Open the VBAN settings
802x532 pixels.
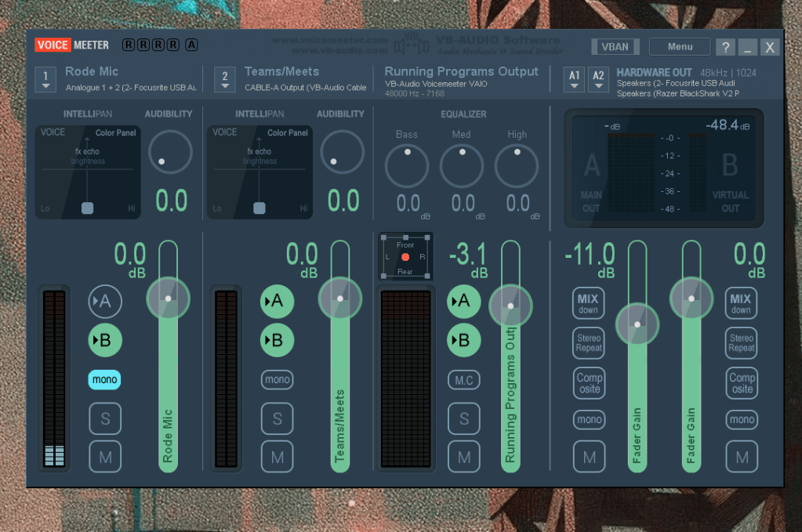pyautogui.click(x=615, y=46)
